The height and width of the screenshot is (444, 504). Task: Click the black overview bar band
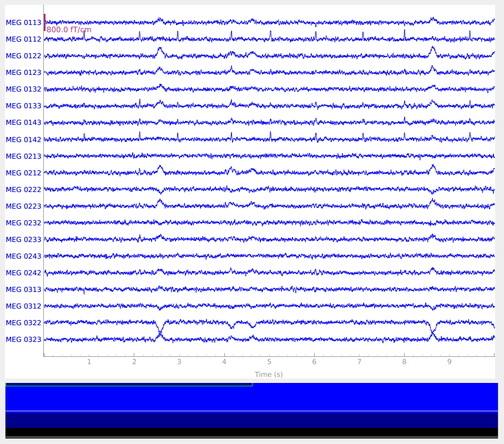tap(251, 432)
